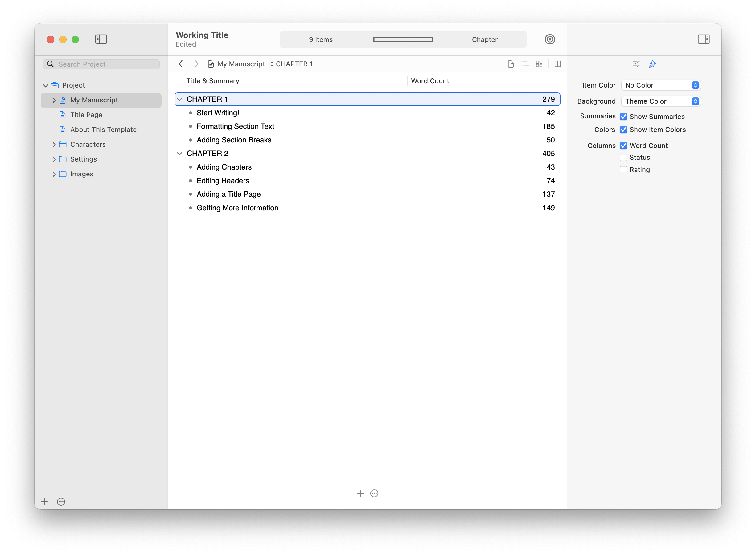The image size is (756, 555).
Task: Collapse CHAPTER 2 in the outline
Action: click(180, 154)
